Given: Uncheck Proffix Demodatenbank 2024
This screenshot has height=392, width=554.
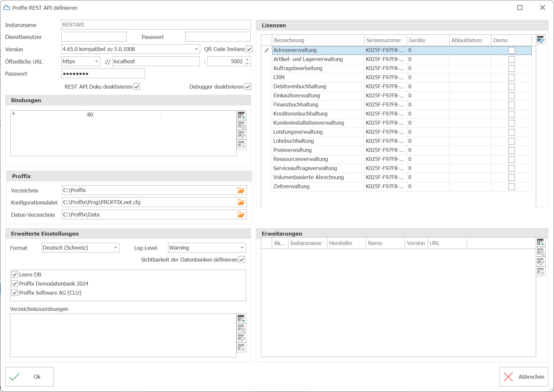Looking at the screenshot, I should [15, 284].
